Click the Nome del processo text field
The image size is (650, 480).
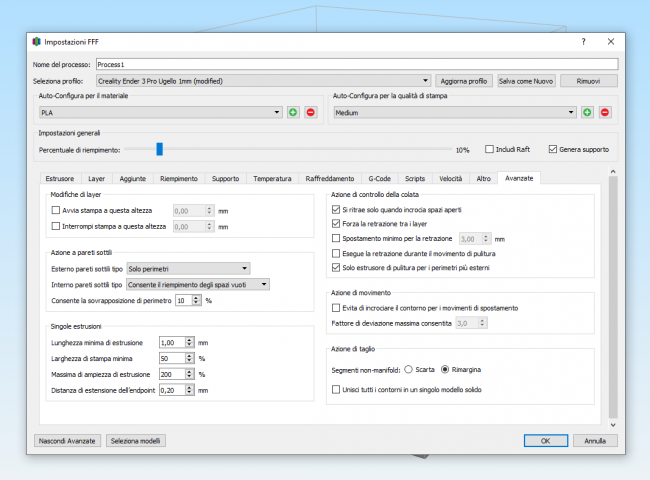356,64
